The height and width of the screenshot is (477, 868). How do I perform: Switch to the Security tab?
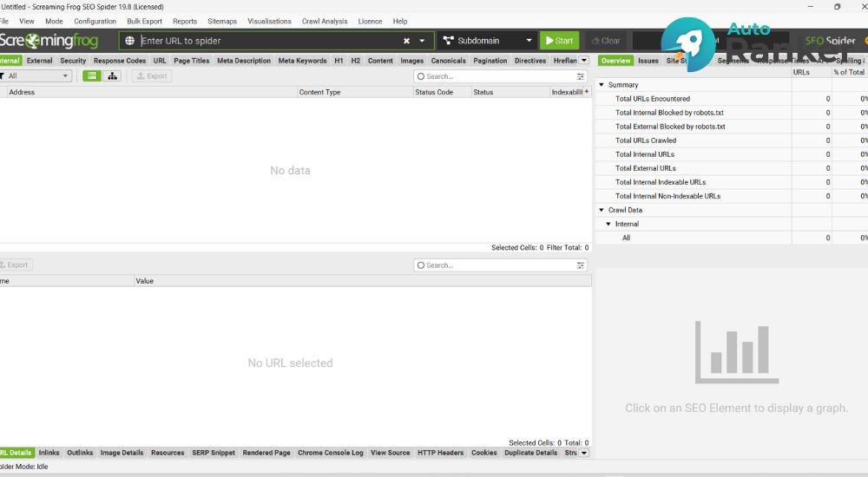point(73,61)
